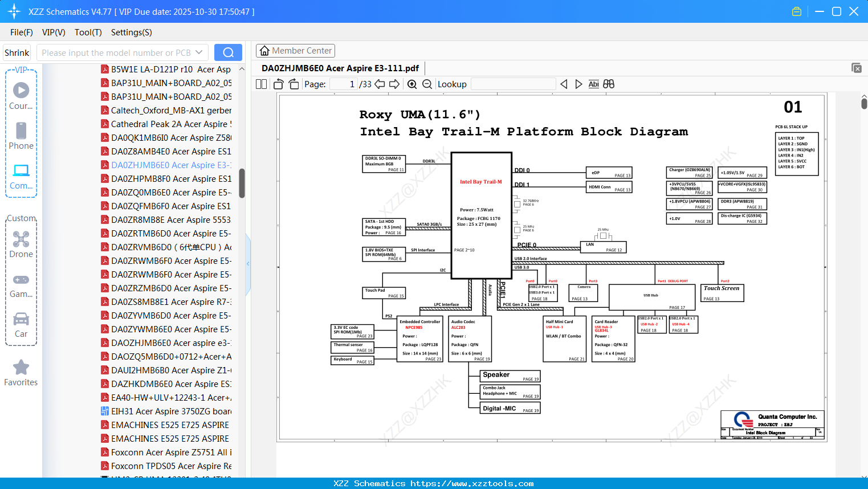Image resolution: width=868 pixels, height=489 pixels.
Task: Click the PDF icon beside Foxconn TPDS05 Acer Aspire
Action: tap(105, 466)
